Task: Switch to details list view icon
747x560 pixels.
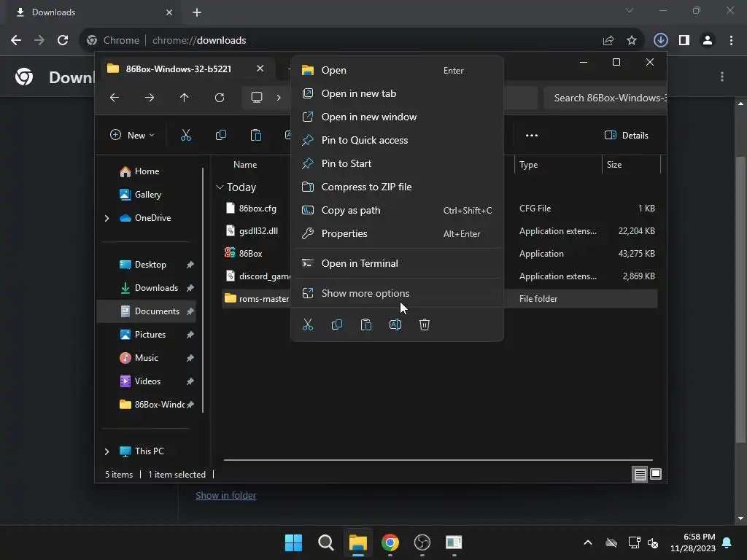Action: tap(640, 474)
